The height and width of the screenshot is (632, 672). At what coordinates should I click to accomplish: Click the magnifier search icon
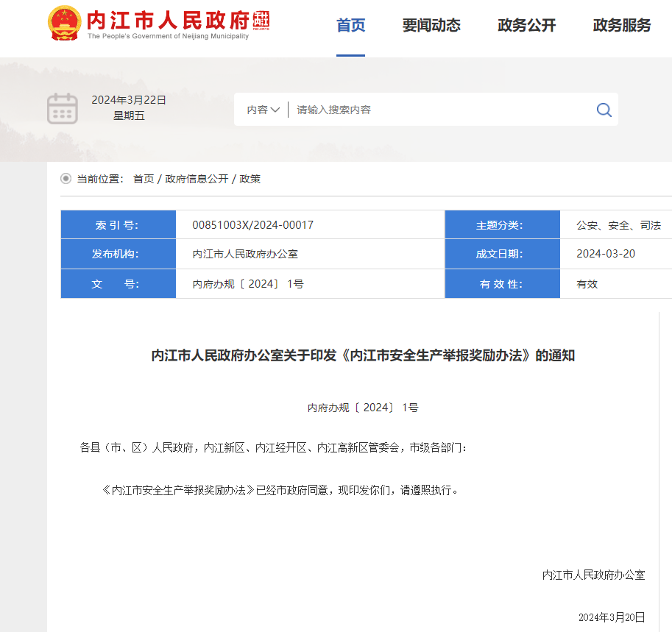(604, 110)
